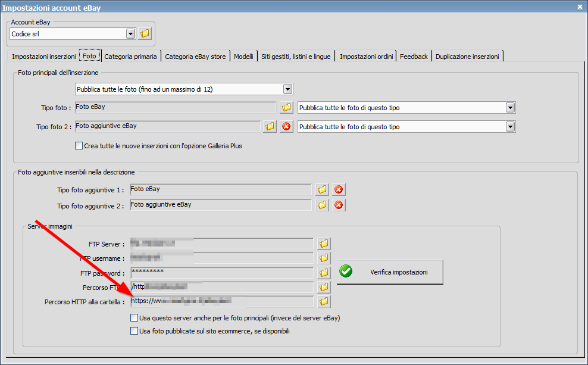Viewport: 588px width, 365px height.
Task: Check 'Usa foto pubblicate sul sito ecommerce'
Action: click(x=135, y=331)
